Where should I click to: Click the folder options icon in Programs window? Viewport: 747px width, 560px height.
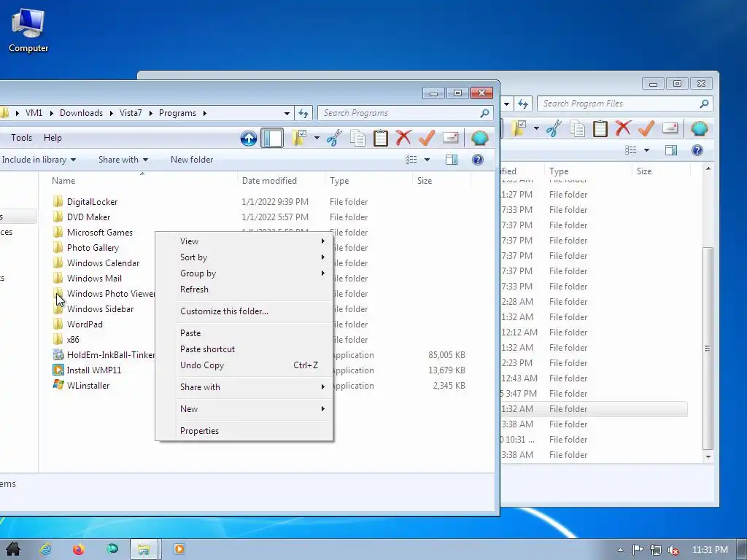(x=299, y=138)
